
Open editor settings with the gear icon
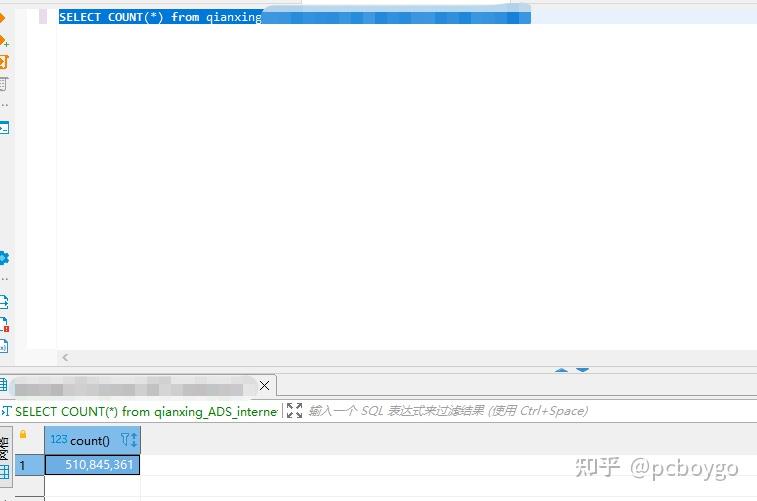coord(4,258)
